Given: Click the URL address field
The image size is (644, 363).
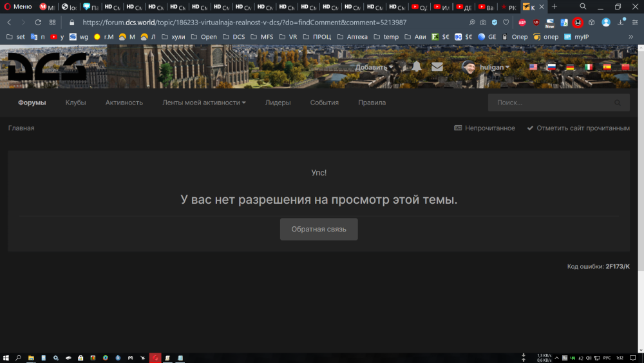Looking at the screenshot, I should 244,23.
